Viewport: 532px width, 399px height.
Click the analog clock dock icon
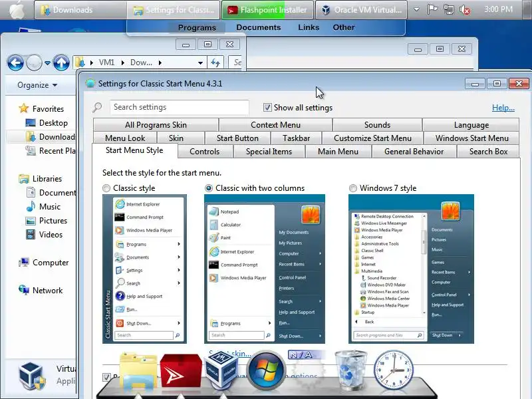pyautogui.click(x=394, y=370)
